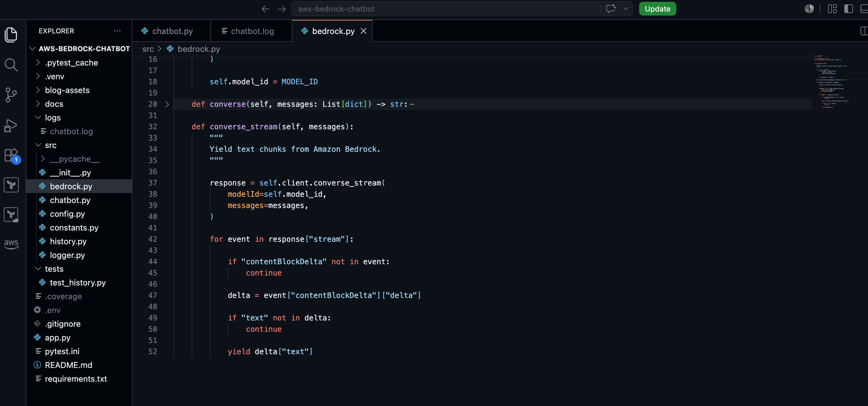Open the Explorer more actions ellipsis
The height and width of the screenshot is (406, 868).
[117, 31]
